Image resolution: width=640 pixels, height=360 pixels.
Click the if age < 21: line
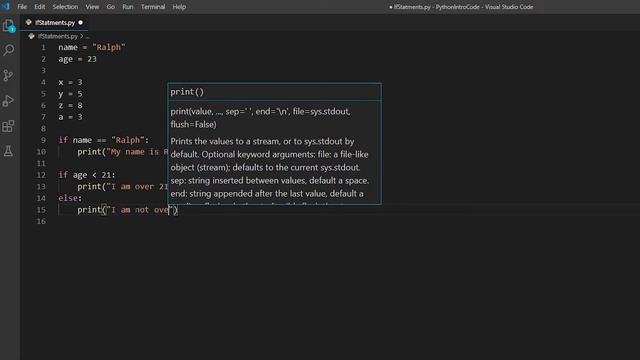click(87, 175)
